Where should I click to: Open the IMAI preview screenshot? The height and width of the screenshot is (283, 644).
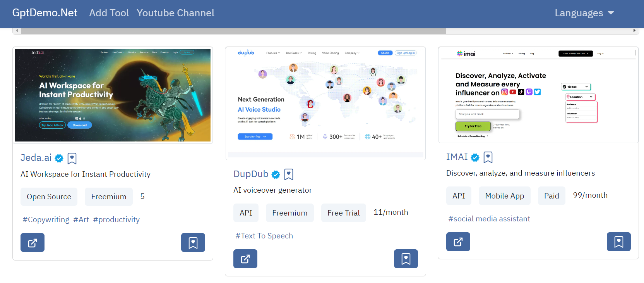538,95
